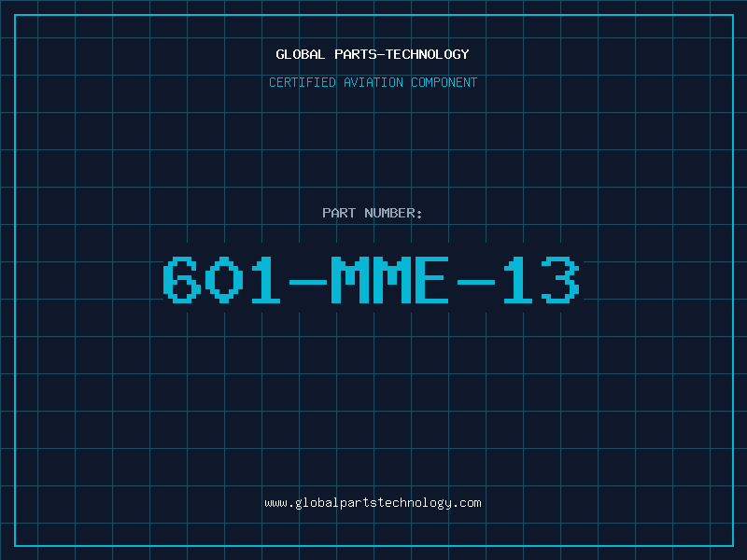Open the www.globalpartstechnology.com link
Image resolution: width=747 pixels, height=560 pixels.
point(373,503)
